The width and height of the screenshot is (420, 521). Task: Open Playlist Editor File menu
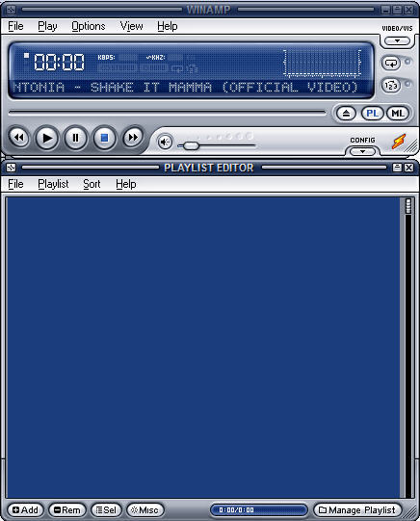(x=15, y=184)
